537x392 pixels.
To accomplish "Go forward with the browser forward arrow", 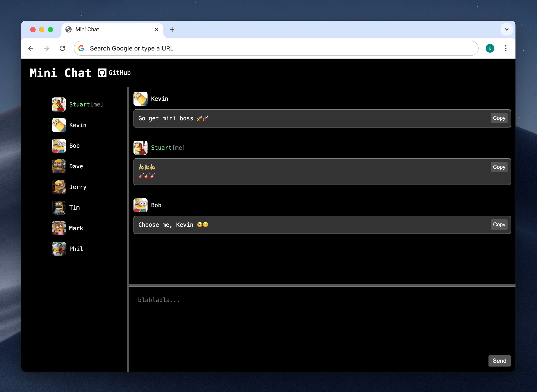I will [47, 49].
